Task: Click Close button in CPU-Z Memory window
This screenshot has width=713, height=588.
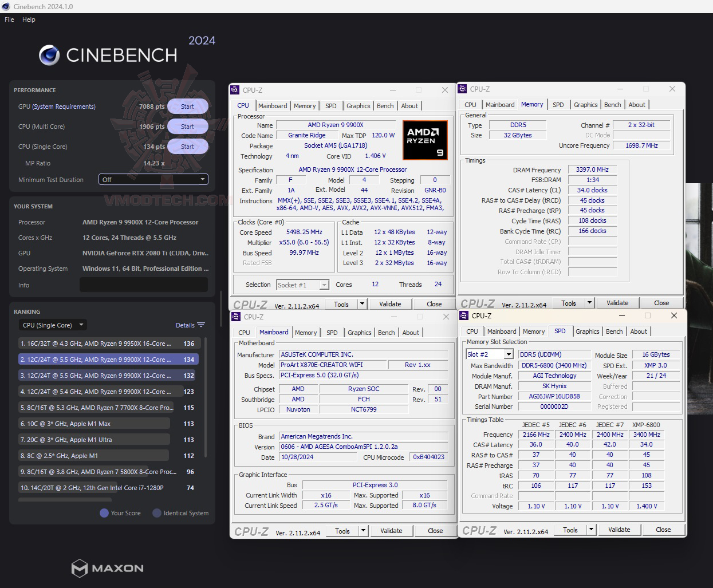Action: [x=661, y=303]
